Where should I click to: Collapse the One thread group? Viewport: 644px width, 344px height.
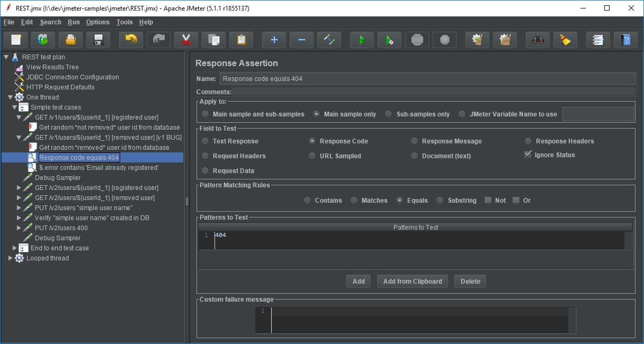click(10, 97)
